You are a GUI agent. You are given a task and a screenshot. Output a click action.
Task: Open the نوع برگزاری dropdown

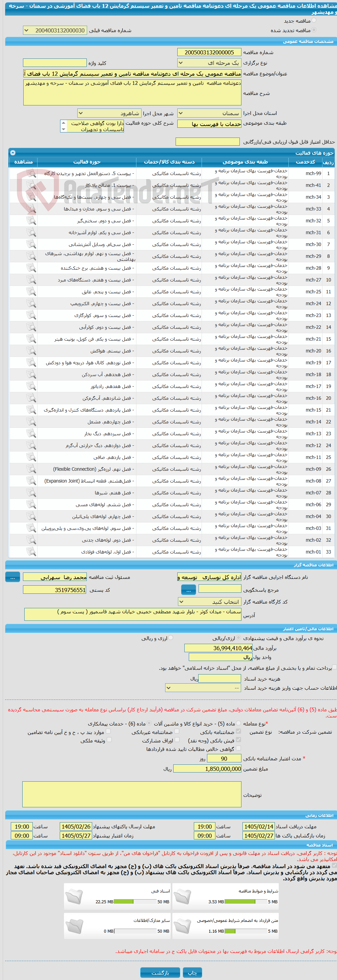[x=209, y=63]
